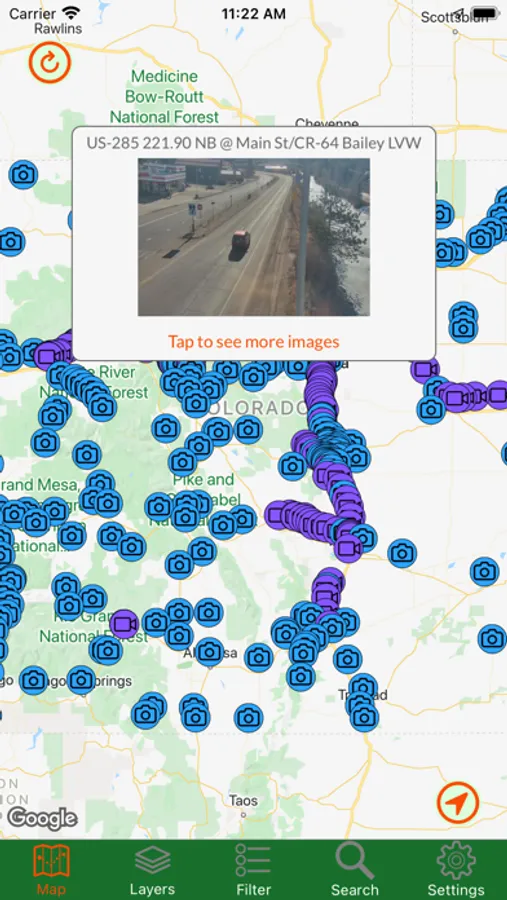Screen dimensions: 507x900
Task: Open the Layers tab
Action: [152, 870]
